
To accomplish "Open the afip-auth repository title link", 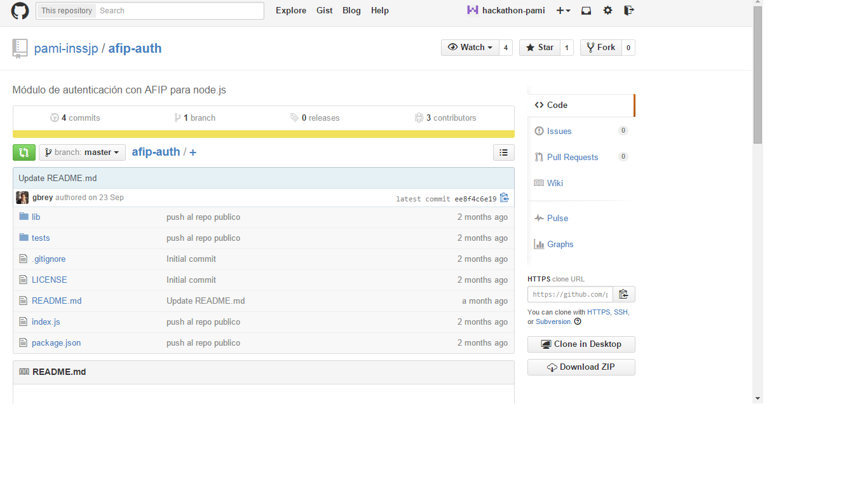I will pyautogui.click(x=135, y=48).
